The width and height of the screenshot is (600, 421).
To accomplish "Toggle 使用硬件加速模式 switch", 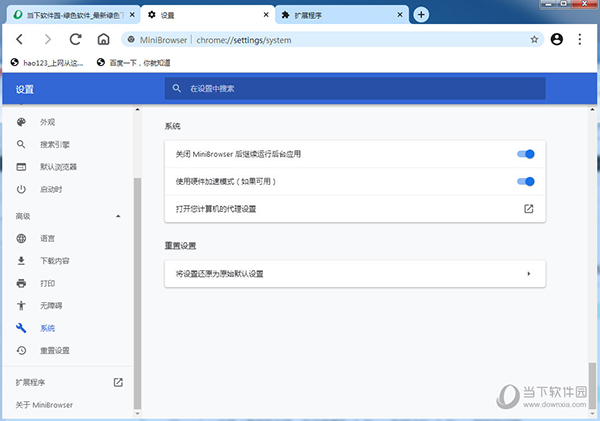I will coord(526,181).
